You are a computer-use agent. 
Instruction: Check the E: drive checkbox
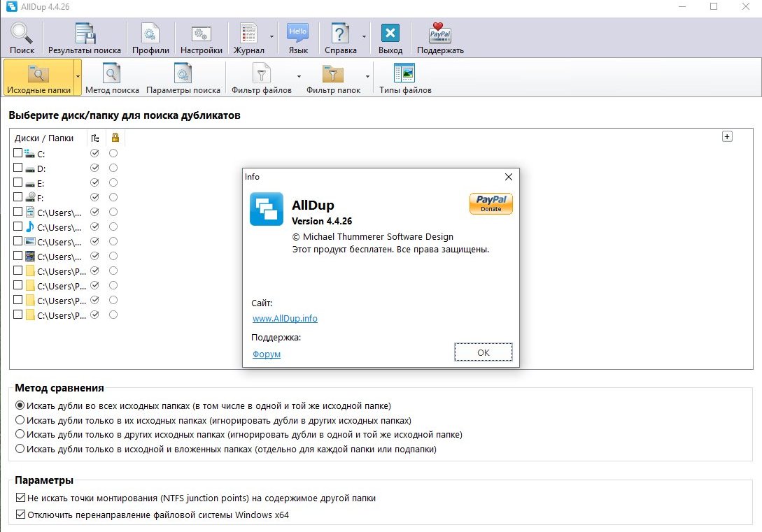pos(18,182)
